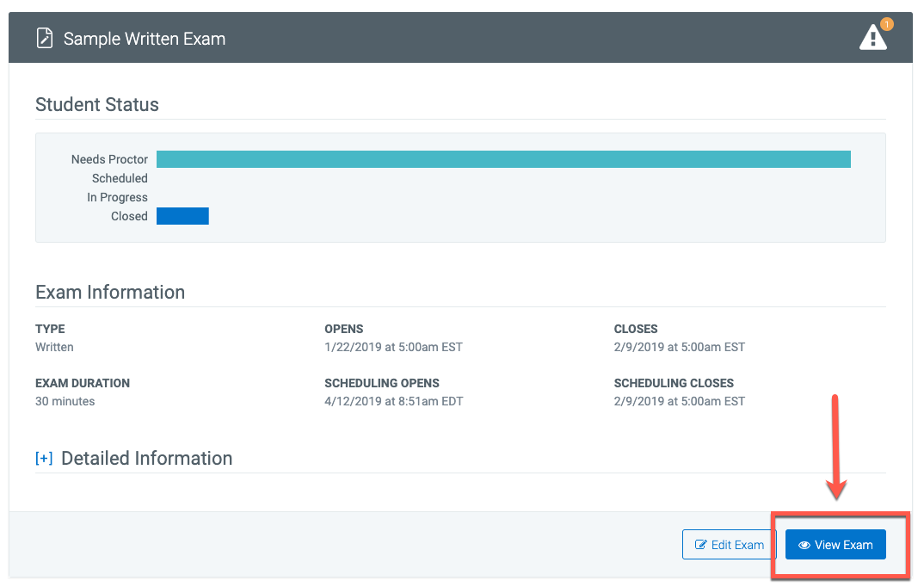Click the Closed blue status bar
Screen dimensions: 924x587
[x=182, y=216]
